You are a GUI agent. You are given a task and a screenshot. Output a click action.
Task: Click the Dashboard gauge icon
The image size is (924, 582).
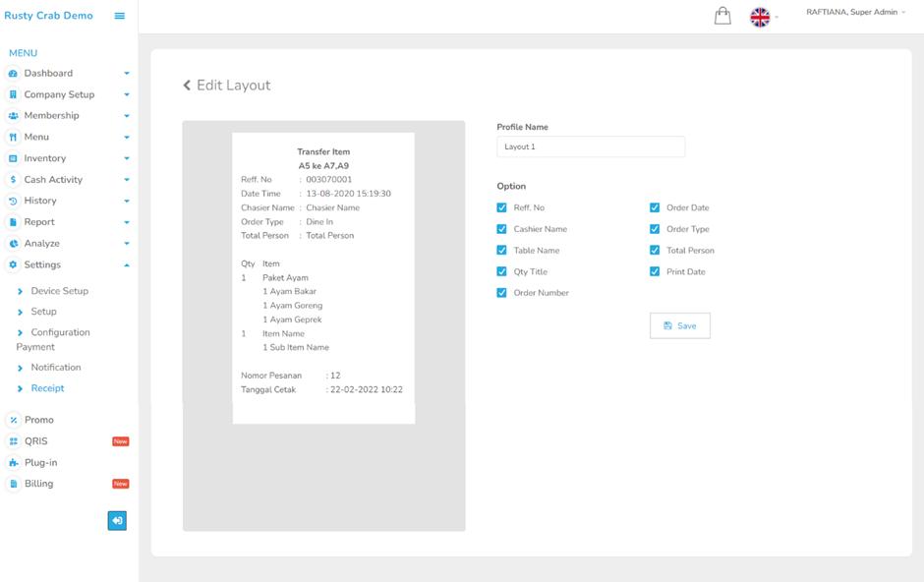pyautogui.click(x=13, y=74)
